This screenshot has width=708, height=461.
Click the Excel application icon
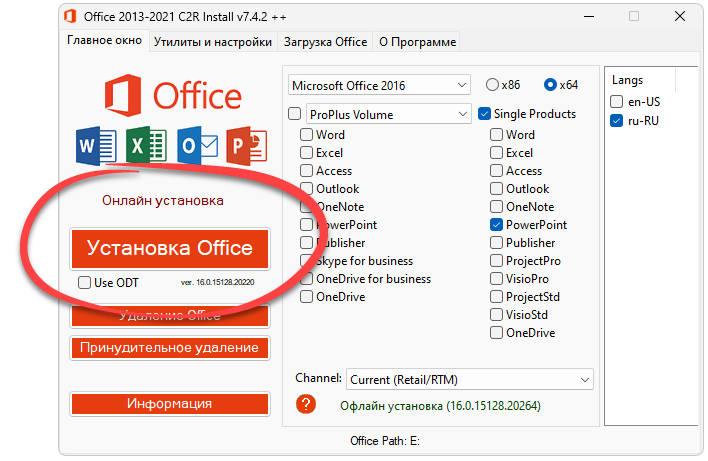(146, 145)
